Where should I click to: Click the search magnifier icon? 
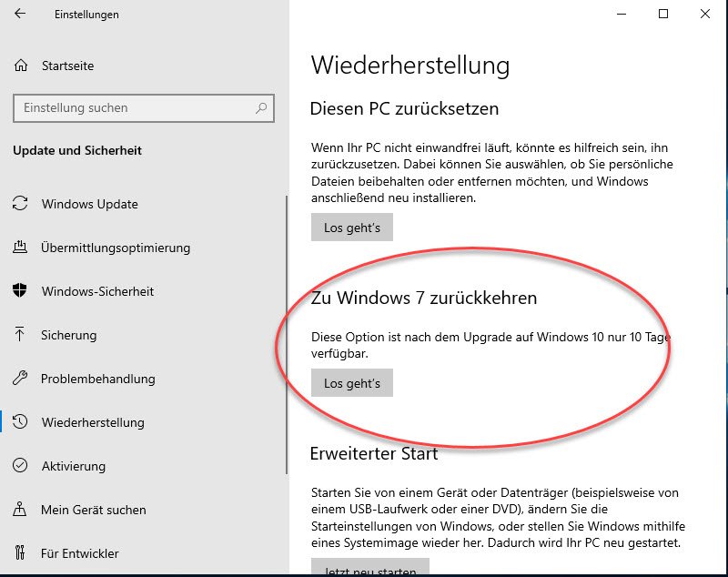261,108
